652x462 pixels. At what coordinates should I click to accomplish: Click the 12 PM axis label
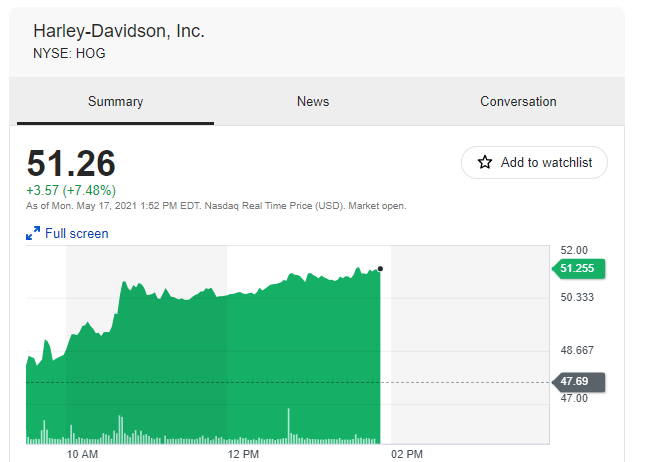coord(243,454)
